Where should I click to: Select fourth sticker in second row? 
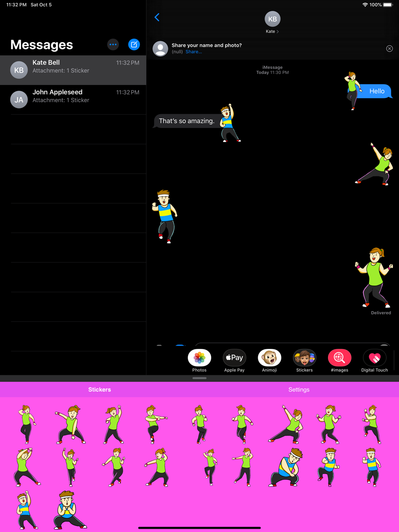coord(157,467)
